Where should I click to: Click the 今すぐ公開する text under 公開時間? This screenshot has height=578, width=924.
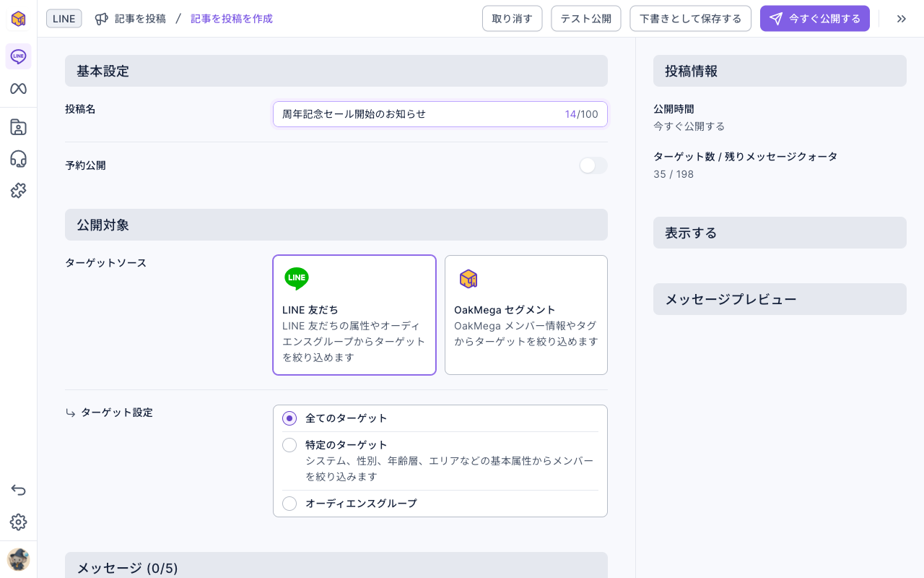point(689,126)
